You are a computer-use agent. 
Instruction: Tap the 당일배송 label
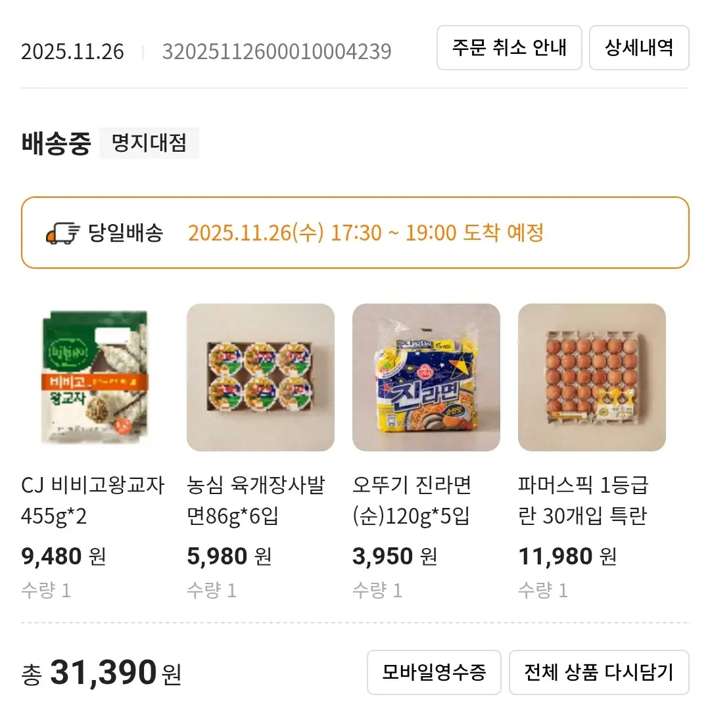tap(126, 233)
